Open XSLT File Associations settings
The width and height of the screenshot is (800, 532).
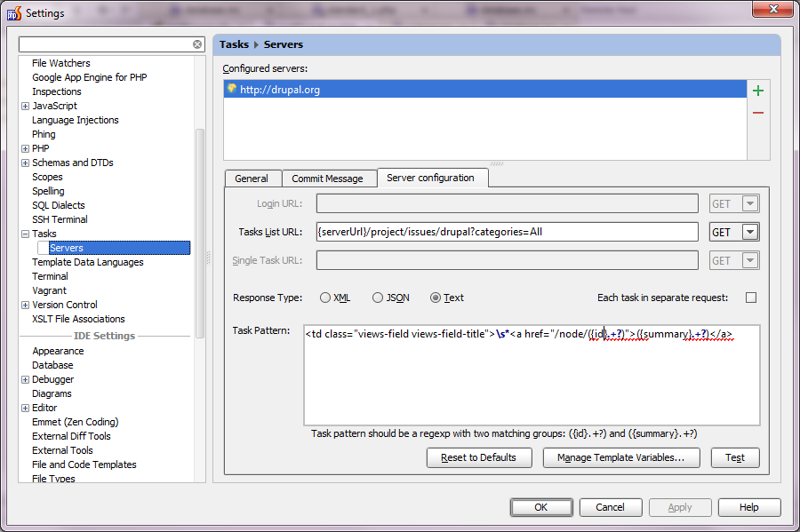pyautogui.click(x=78, y=320)
